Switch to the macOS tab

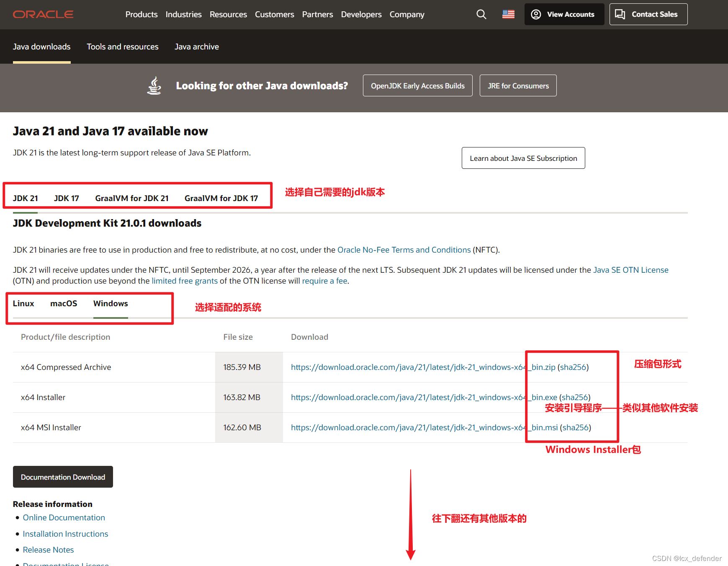click(64, 303)
